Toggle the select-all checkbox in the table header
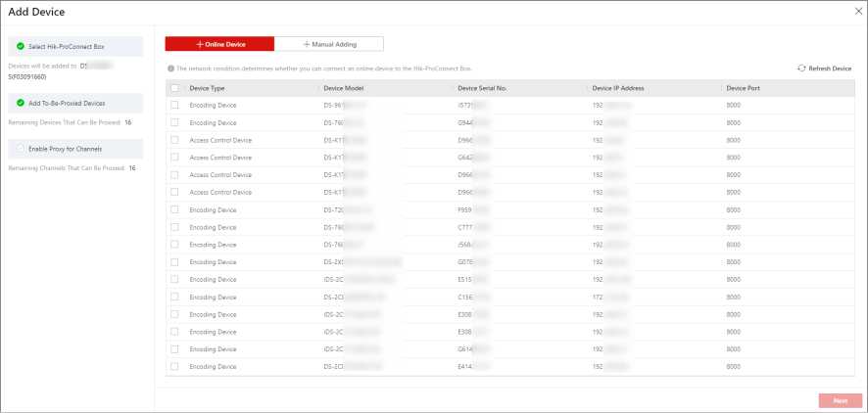The width and height of the screenshot is (868, 413). tap(174, 88)
